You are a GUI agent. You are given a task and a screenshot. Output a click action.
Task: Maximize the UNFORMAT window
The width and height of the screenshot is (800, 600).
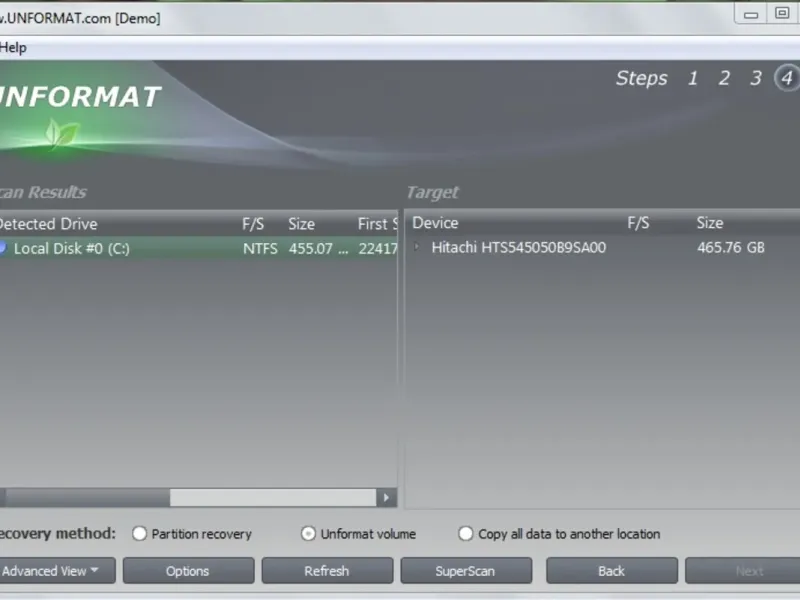[x=782, y=13]
